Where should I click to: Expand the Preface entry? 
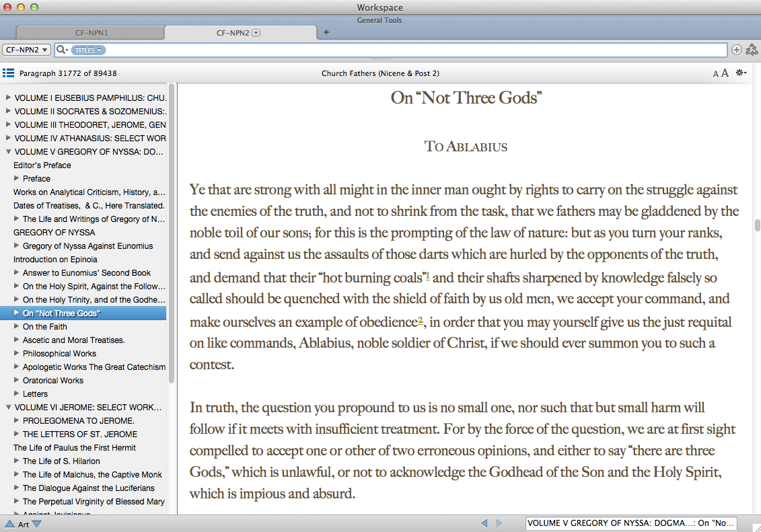pyautogui.click(x=17, y=178)
